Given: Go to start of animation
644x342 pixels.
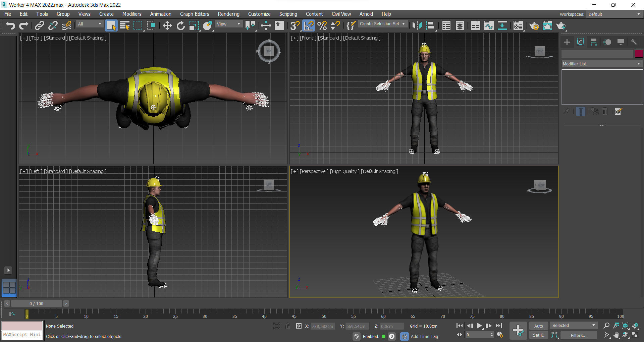Looking at the screenshot, I should pyautogui.click(x=460, y=326).
